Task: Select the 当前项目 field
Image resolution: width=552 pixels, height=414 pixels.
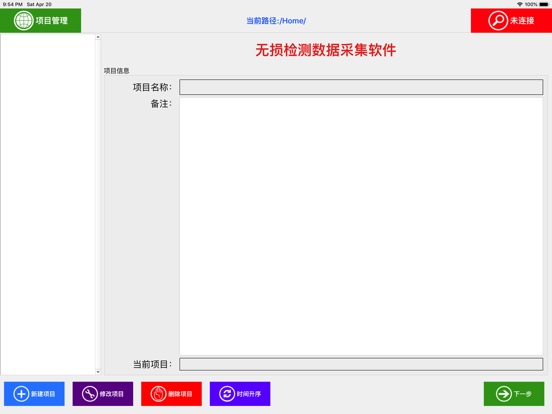Action: [361, 364]
